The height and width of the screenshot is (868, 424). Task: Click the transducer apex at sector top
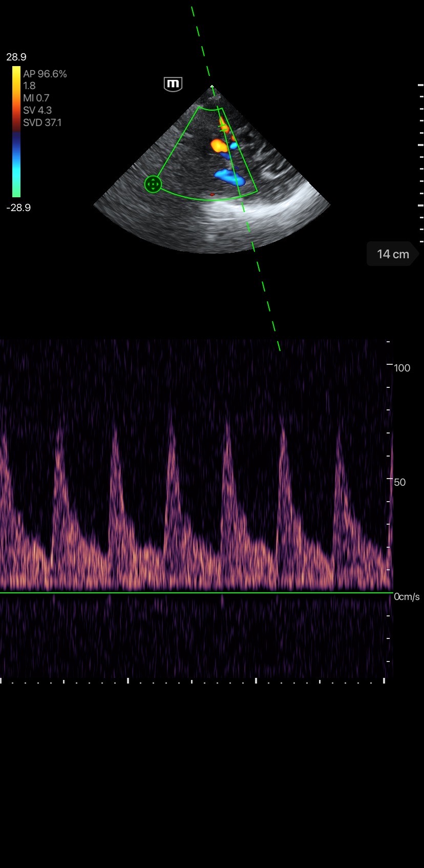(x=212, y=87)
